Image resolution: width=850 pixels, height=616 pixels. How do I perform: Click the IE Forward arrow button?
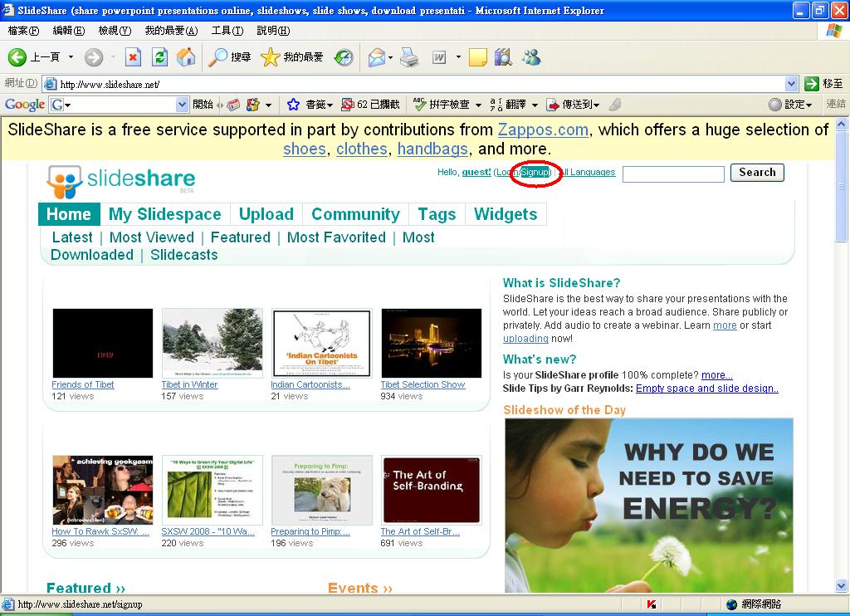pyautogui.click(x=94, y=57)
